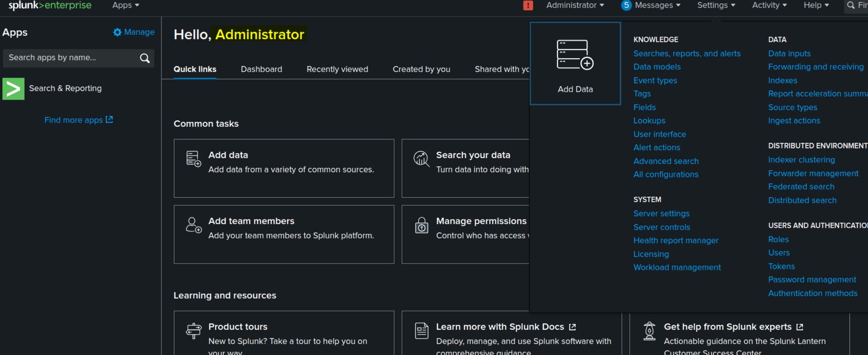Open Roles settings

pyautogui.click(x=778, y=240)
